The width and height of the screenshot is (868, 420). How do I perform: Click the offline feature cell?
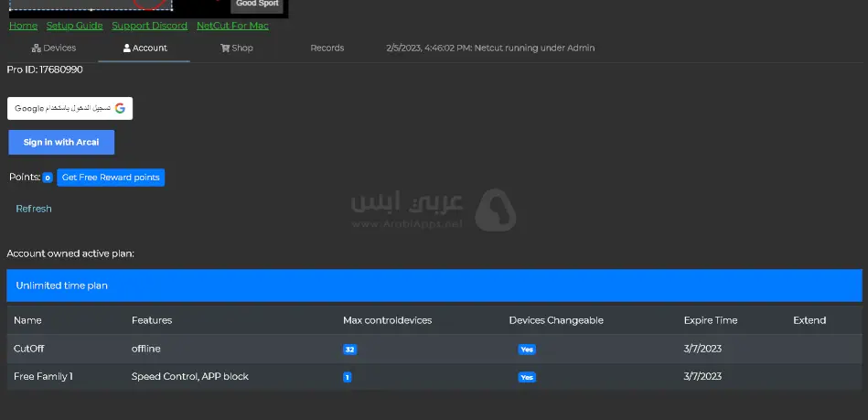coord(146,349)
